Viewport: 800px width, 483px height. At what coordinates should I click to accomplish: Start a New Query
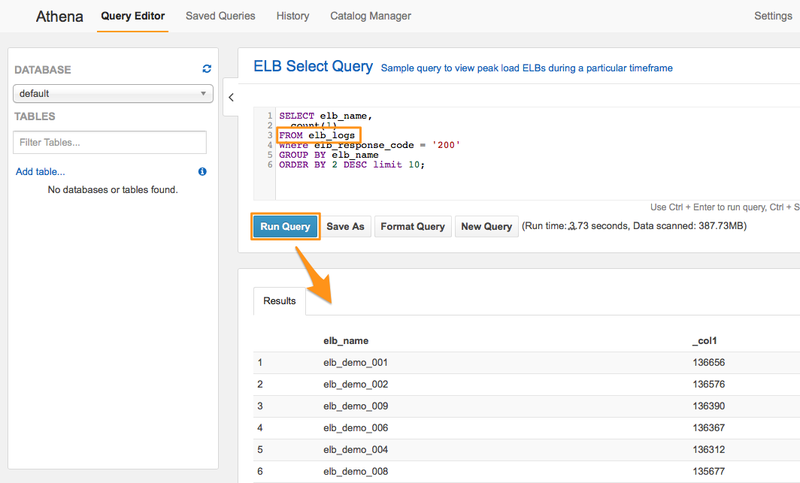point(485,227)
